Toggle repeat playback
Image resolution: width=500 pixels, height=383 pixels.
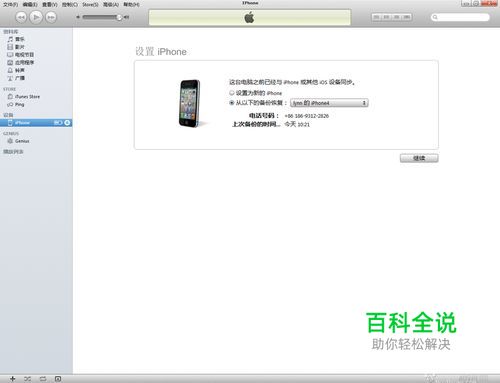[x=43, y=379]
